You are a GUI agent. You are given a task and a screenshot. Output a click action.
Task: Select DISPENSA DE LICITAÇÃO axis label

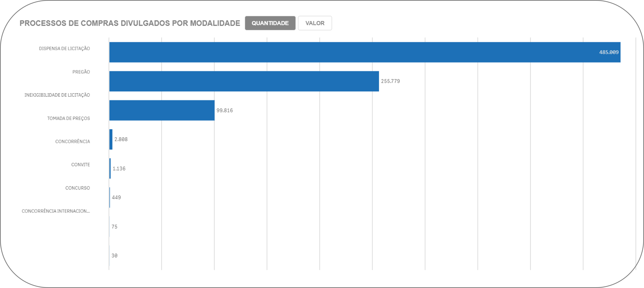coord(64,49)
